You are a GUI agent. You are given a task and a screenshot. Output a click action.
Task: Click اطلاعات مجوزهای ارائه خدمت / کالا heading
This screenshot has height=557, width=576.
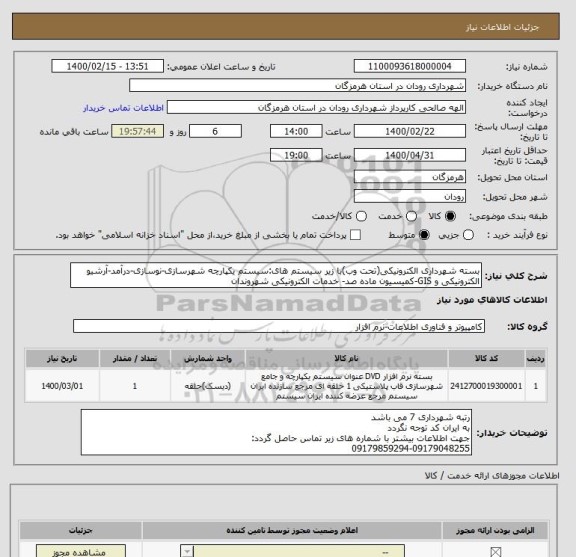[x=492, y=476]
